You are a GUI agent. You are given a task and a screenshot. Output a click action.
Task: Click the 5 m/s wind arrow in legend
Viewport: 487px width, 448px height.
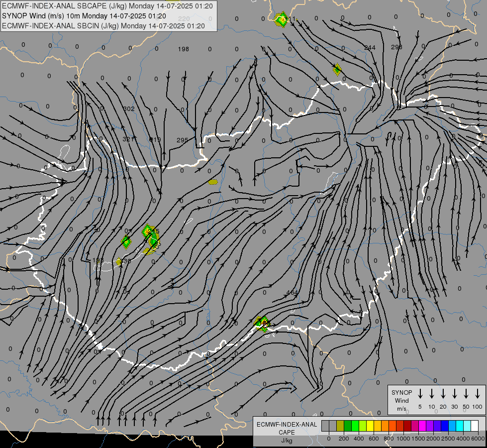click(420, 394)
